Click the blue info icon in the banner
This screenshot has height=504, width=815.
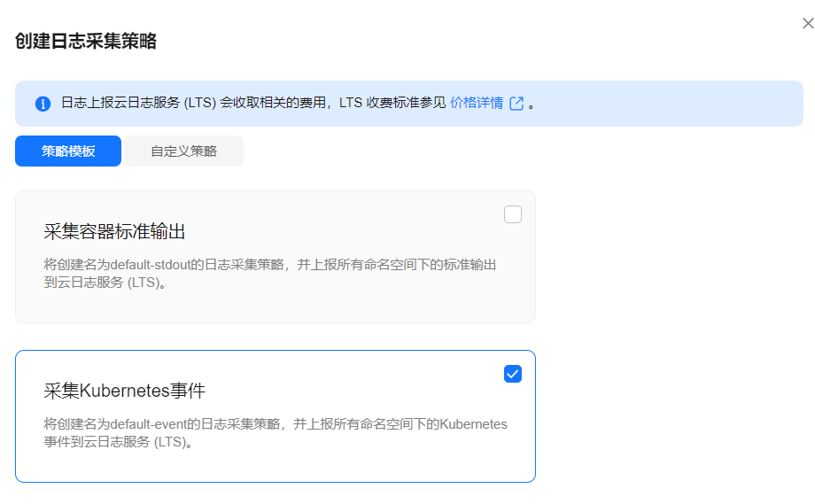click(x=43, y=104)
